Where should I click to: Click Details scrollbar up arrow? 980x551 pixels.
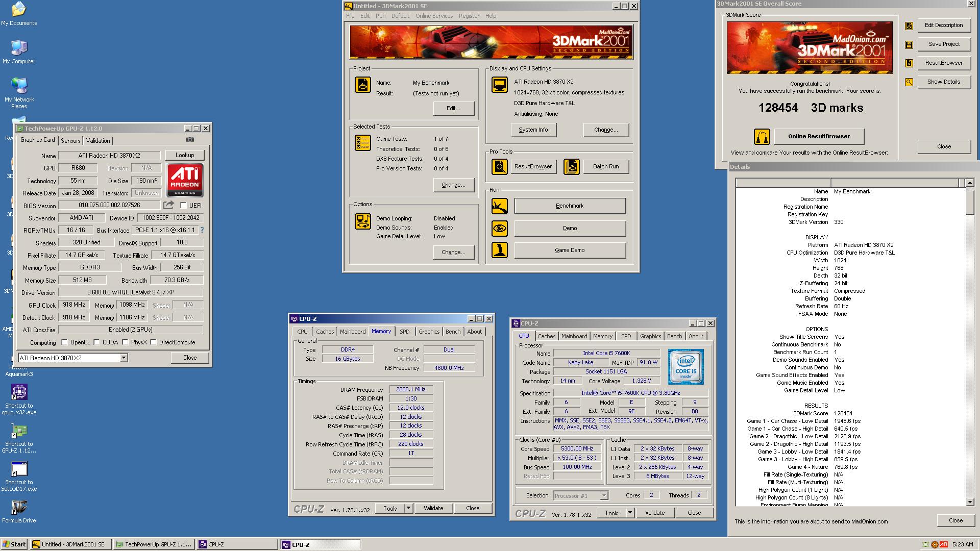[x=970, y=183]
